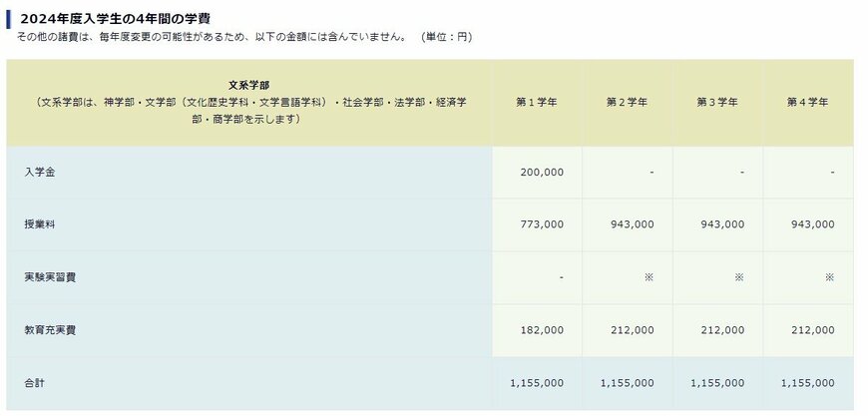Click the 授業料 row label
The width and height of the screenshot is (868, 416).
(x=40, y=224)
